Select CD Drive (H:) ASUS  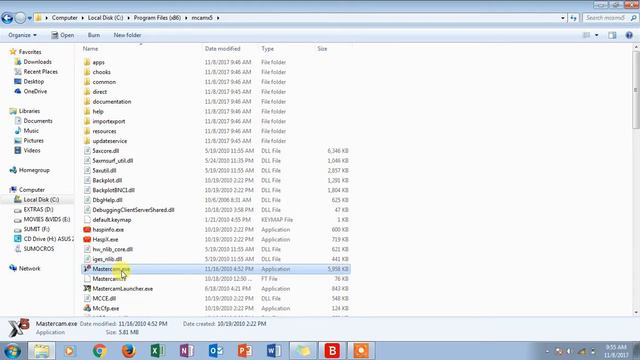48,239
